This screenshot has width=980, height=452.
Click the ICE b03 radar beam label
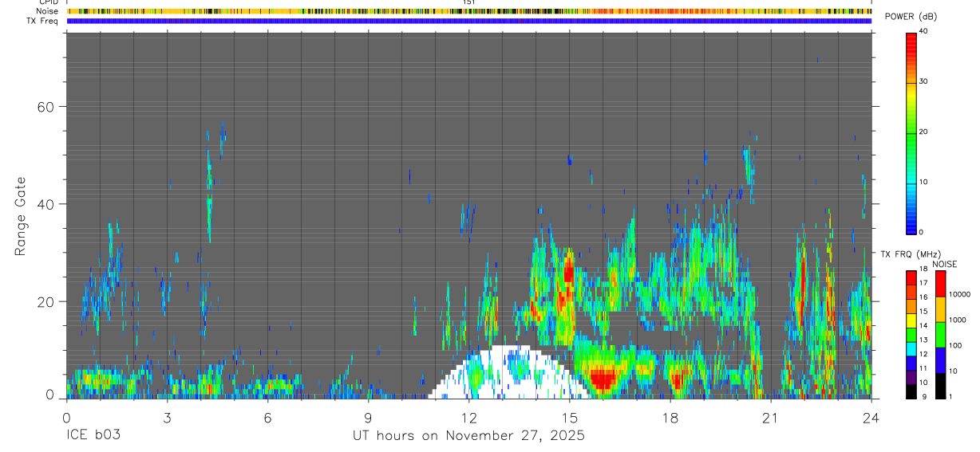click(x=93, y=436)
